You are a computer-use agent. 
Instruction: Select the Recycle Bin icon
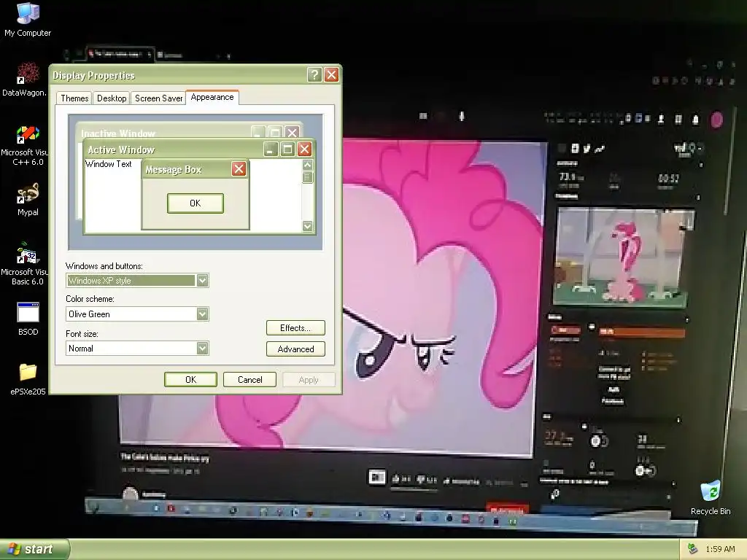pyautogui.click(x=711, y=497)
